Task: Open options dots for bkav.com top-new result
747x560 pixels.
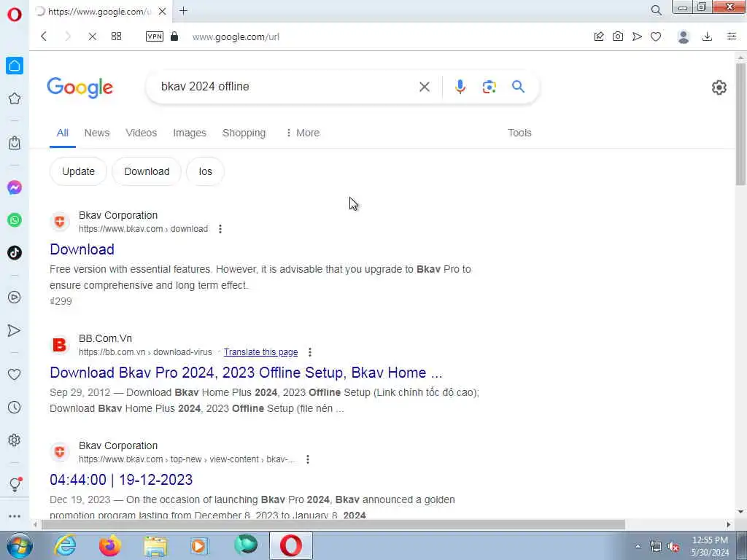Action: click(x=308, y=459)
